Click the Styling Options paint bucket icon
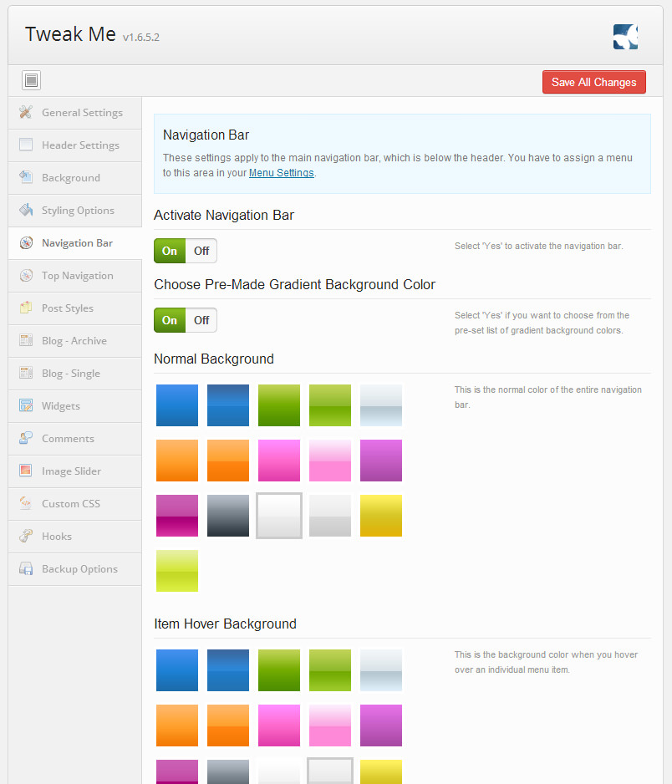Screen dimensions: 672x784 (x=26, y=211)
